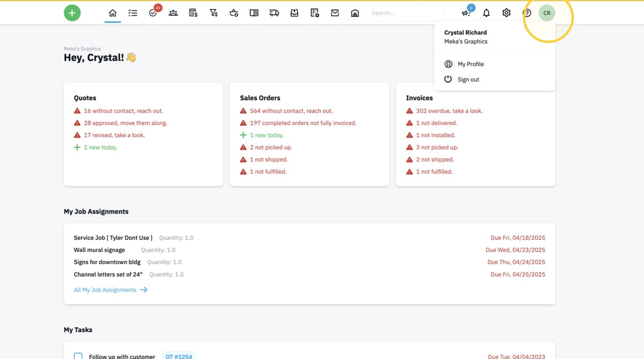This screenshot has width=644, height=359.
Task: Click the arrow after All My Job Assignments
Action: (144, 290)
